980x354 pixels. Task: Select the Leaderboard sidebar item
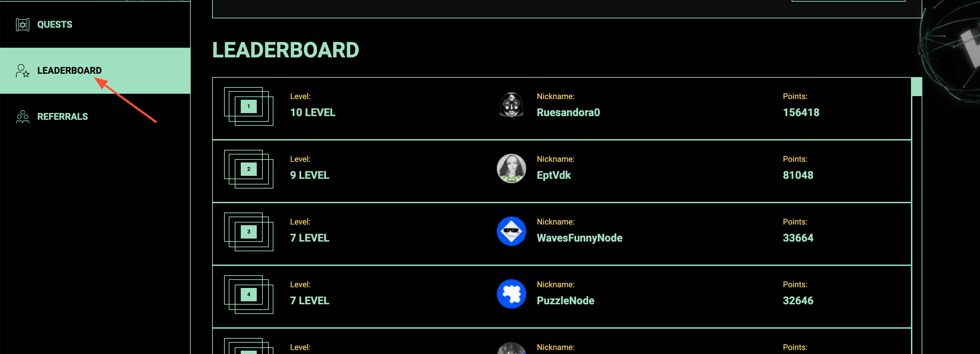click(95, 71)
